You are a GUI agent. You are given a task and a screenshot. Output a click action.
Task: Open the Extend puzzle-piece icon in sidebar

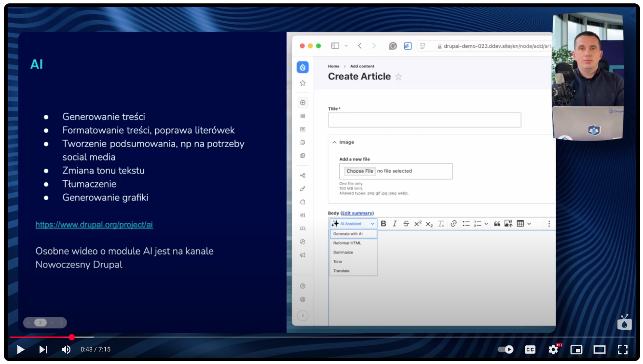[302, 202]
